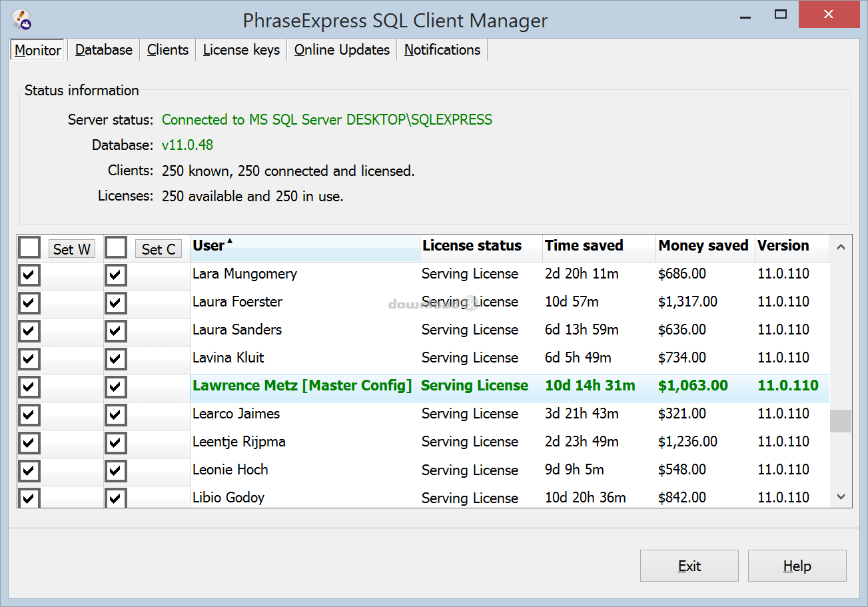Select user Lara Mungomery
The width and height of the screenshot is (868, 607).
244,274
